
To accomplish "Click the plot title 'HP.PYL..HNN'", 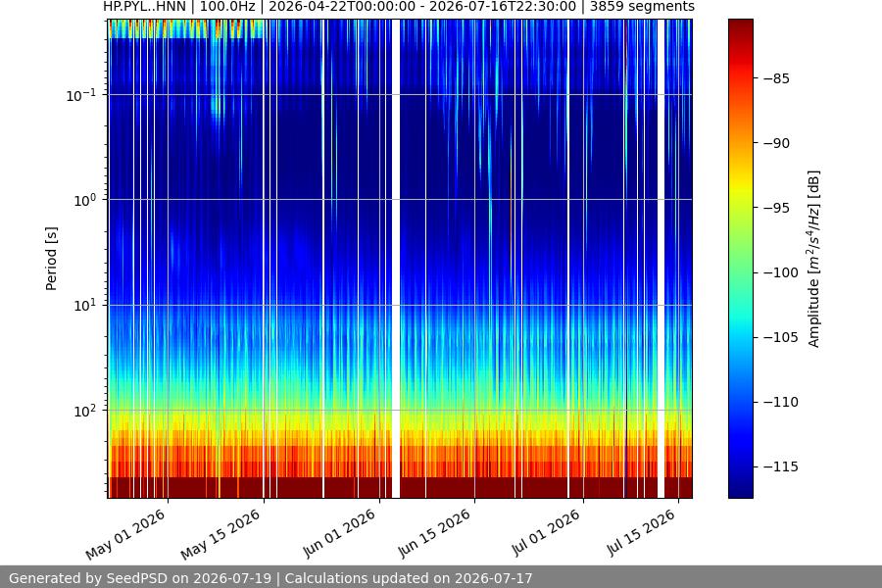I will click(145, 7).
